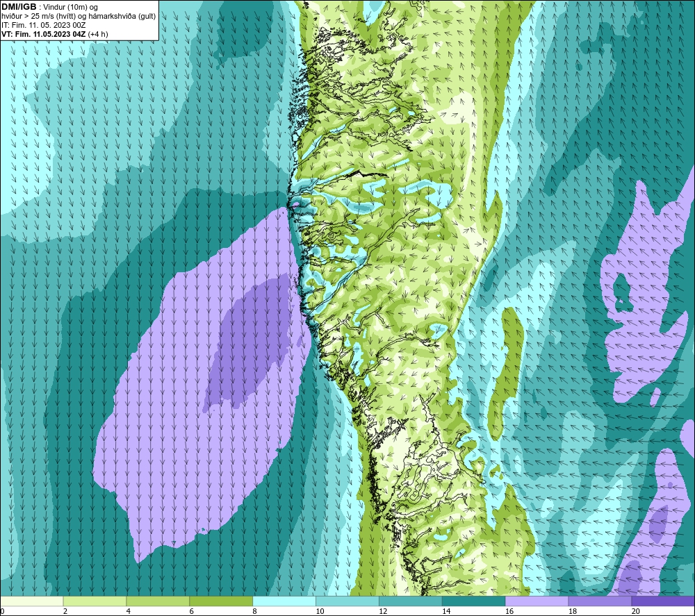The width and height of the screenshot is (695, 616).
Task: Click the 10–12 m/s turquoise legend swatch
Action: tap(347, 601)
